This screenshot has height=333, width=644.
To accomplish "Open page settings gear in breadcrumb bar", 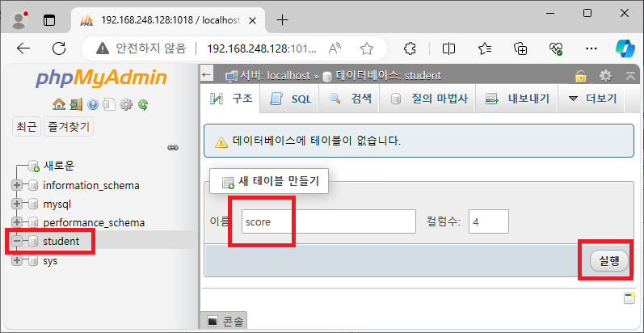I will point(605,75).
